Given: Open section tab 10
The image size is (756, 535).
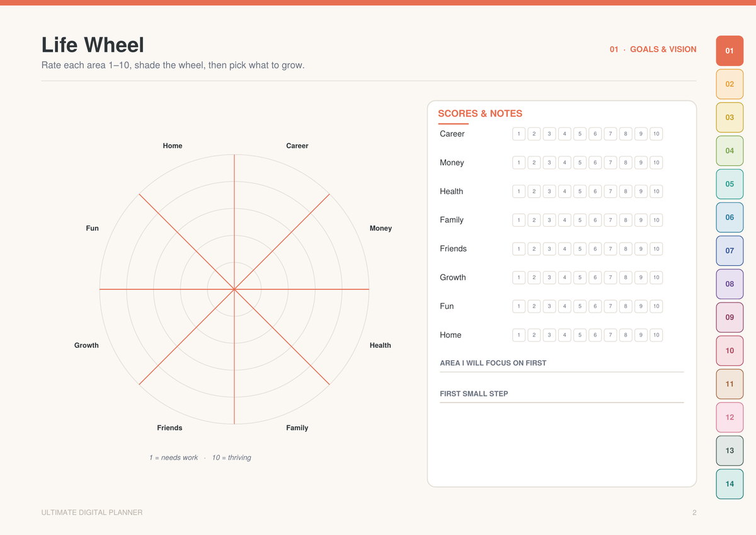Looking at the screenshot, I should (x=730, y=350).
